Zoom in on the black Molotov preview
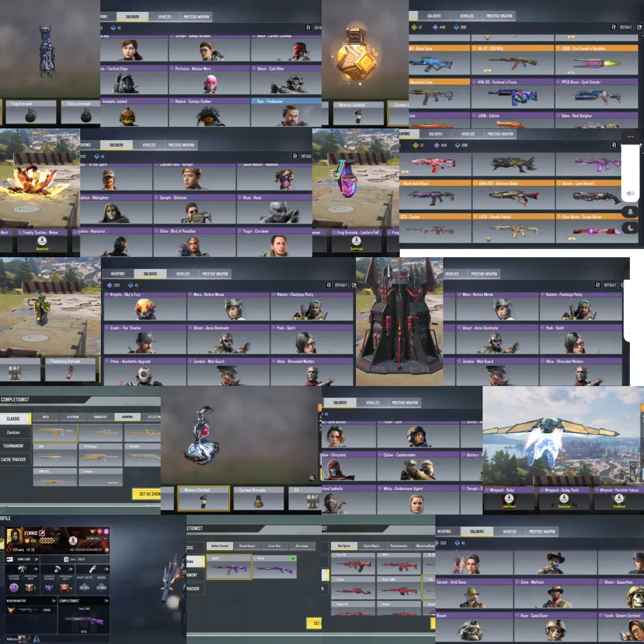 click(312, 478)
